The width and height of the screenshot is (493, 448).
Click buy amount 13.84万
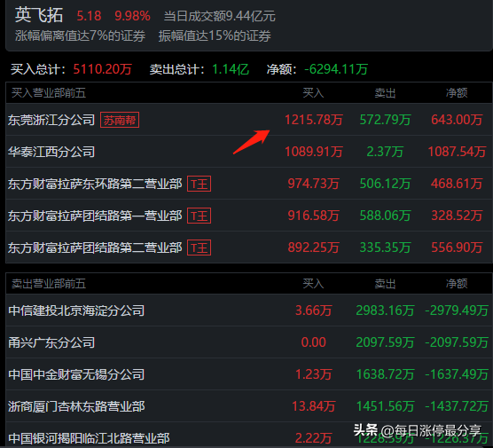coord(314,406)
